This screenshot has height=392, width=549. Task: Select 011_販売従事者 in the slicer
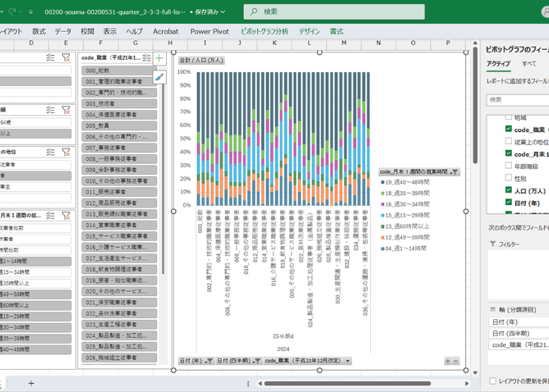(x=119, y=192)
